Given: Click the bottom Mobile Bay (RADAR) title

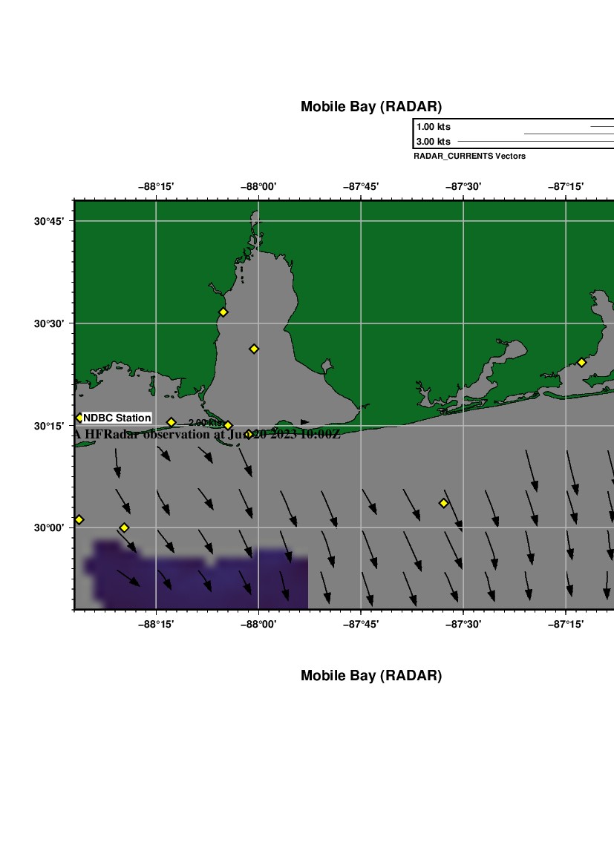Looking at the screenshot, I should pos(370,676).
